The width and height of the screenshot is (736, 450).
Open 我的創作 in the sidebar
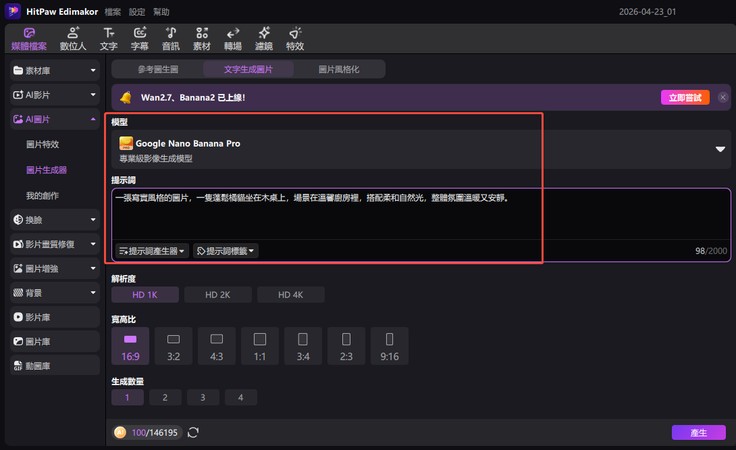pyautogui.click(x=43, y=196)
